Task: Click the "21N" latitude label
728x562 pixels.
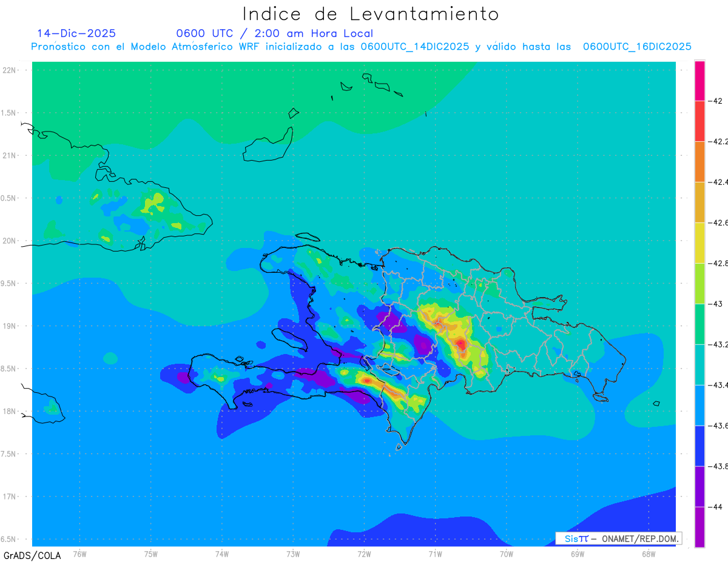Action: point(10,155)
